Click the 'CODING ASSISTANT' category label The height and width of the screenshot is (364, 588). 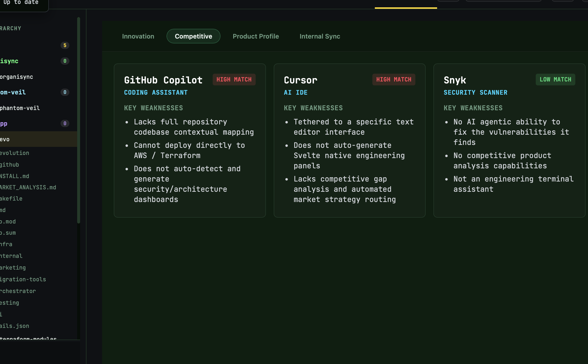[156, 93]
